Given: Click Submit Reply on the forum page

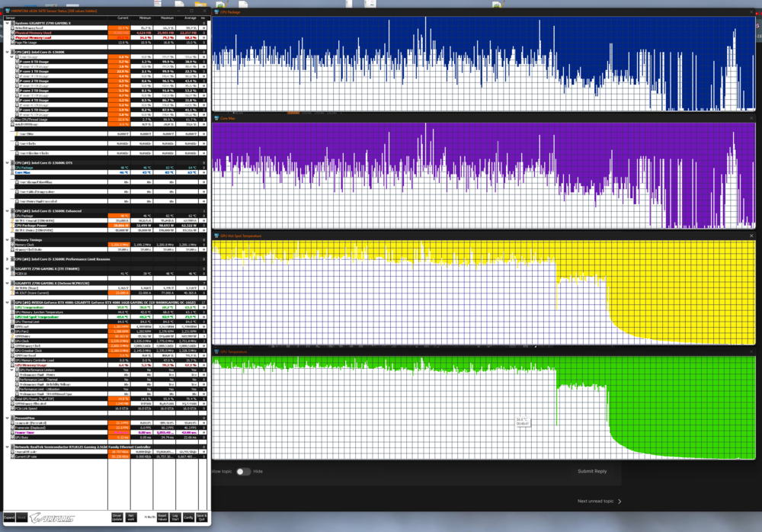Looking at the screenshot, I should tap(592, 471).
